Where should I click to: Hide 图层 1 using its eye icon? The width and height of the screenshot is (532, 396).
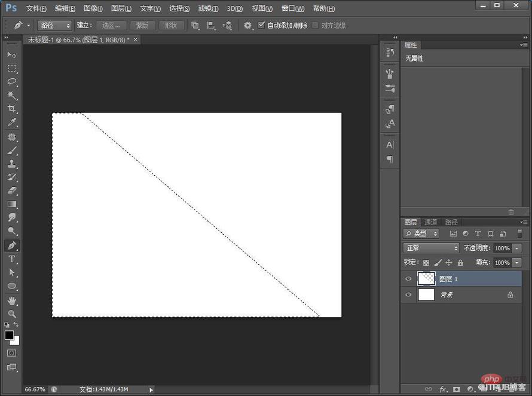(408, 279)
